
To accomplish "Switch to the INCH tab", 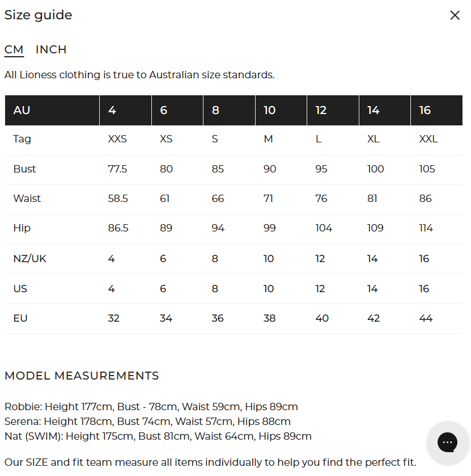I will [51, 49].
